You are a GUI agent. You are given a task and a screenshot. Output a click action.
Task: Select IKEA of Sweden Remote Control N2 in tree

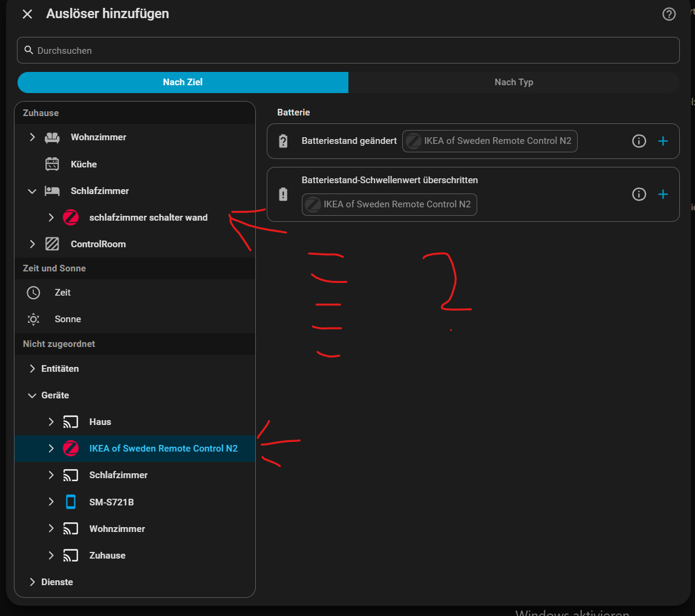[x=163, y=448]
